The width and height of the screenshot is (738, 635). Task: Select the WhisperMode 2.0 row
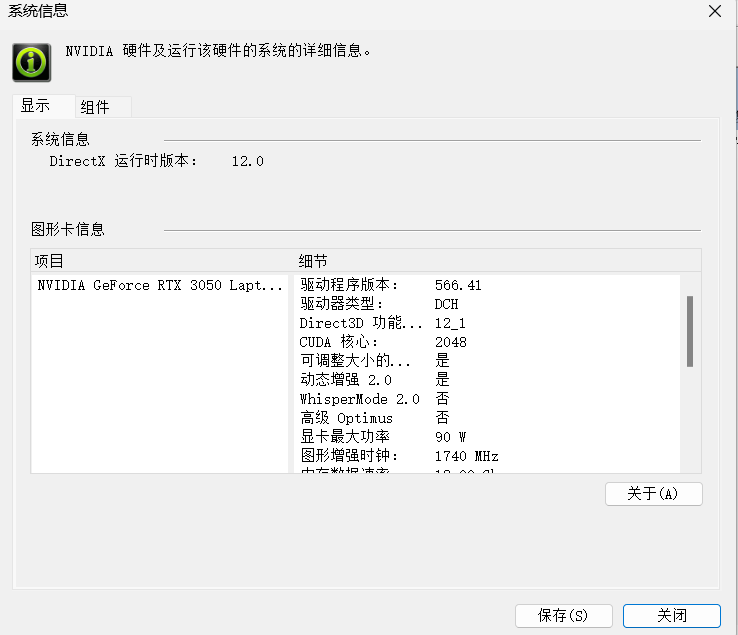(x=487, y=399)
